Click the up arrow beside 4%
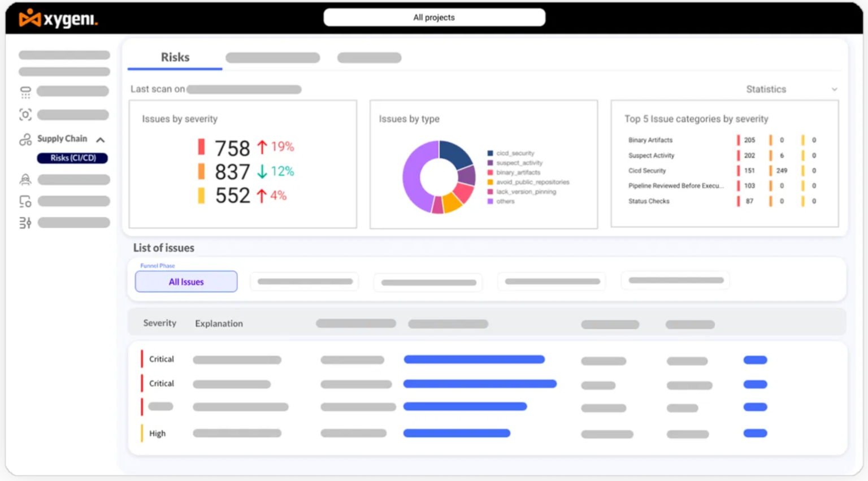Image resolution: width=868 pixels, height=481 pixels. (261, 196)
